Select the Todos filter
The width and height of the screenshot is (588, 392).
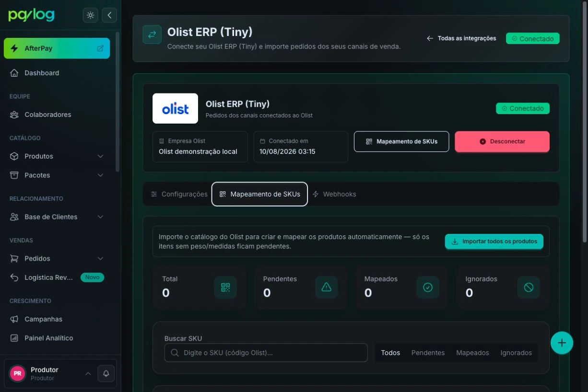click(390, 353)
